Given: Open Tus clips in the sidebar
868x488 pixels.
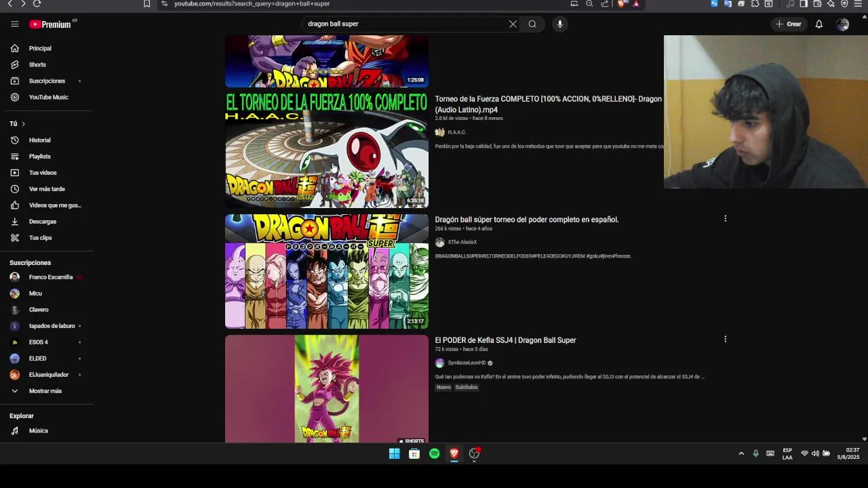Looking at the screenshot, I should 40,238.
